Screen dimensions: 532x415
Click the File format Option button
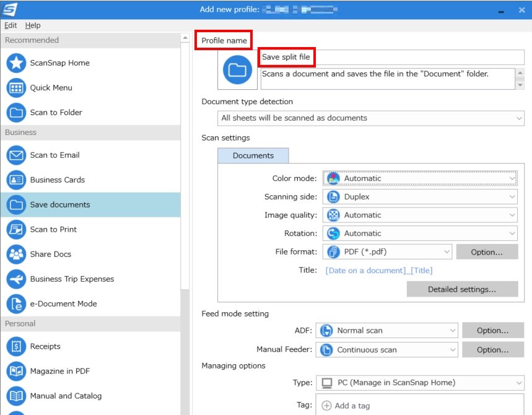[x=487, y=252]
